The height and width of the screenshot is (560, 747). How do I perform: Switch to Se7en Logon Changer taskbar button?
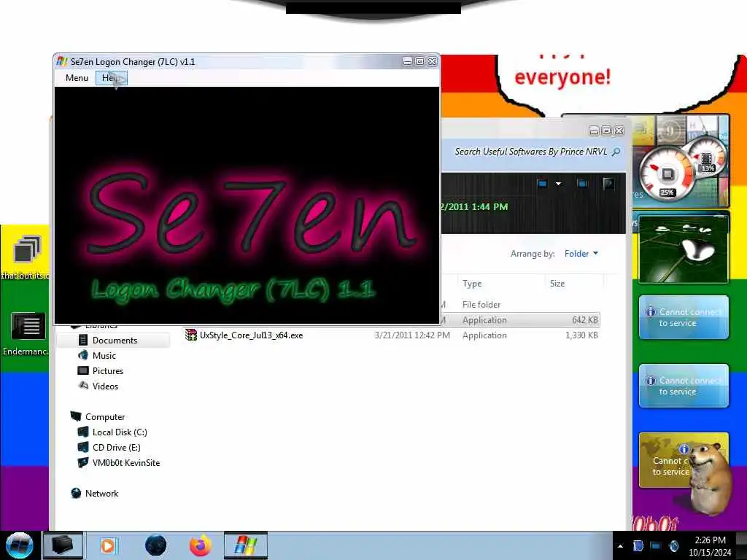coord(245,545)
